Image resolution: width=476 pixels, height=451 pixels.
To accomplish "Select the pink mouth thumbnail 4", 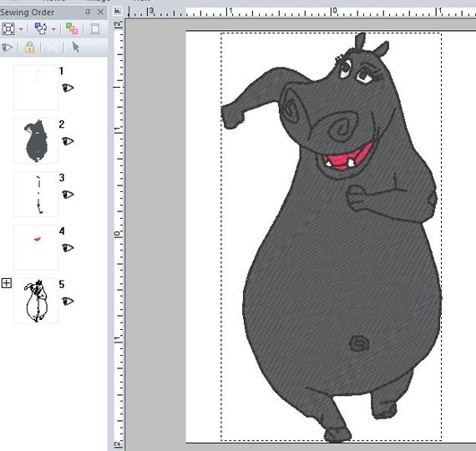I will click(x=36, y=247).
